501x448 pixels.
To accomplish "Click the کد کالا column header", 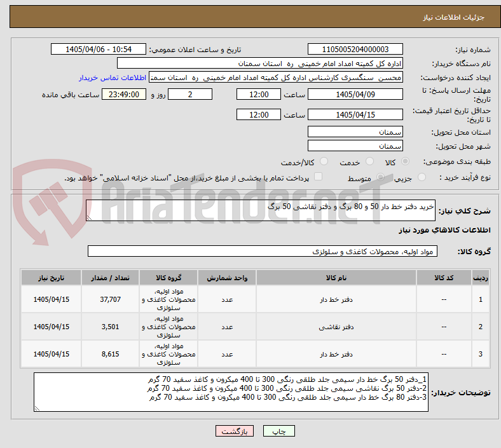I will [x=444, y=278].
